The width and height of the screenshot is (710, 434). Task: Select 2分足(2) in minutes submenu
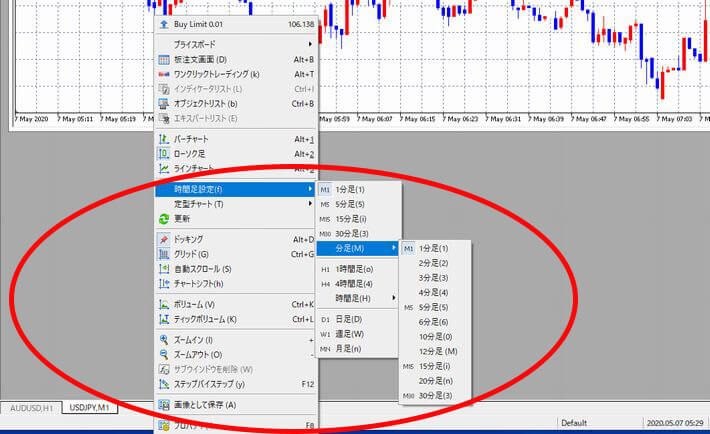(433, 263)
